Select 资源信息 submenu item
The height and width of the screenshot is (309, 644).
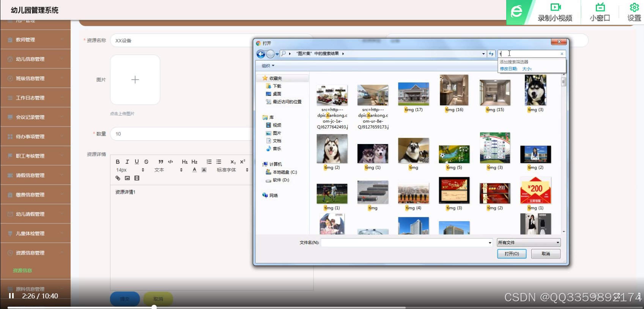22,271
